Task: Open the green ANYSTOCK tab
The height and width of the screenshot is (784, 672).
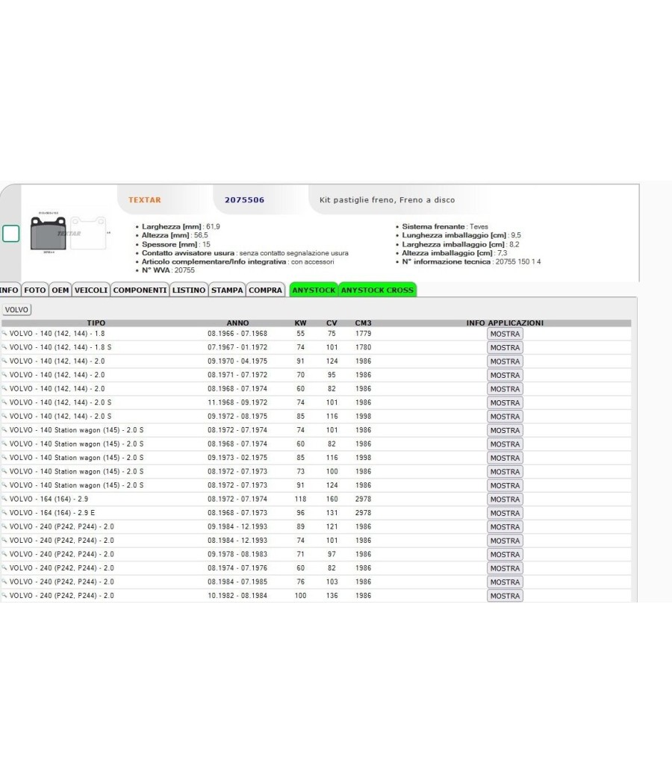Action: point(314,290)
